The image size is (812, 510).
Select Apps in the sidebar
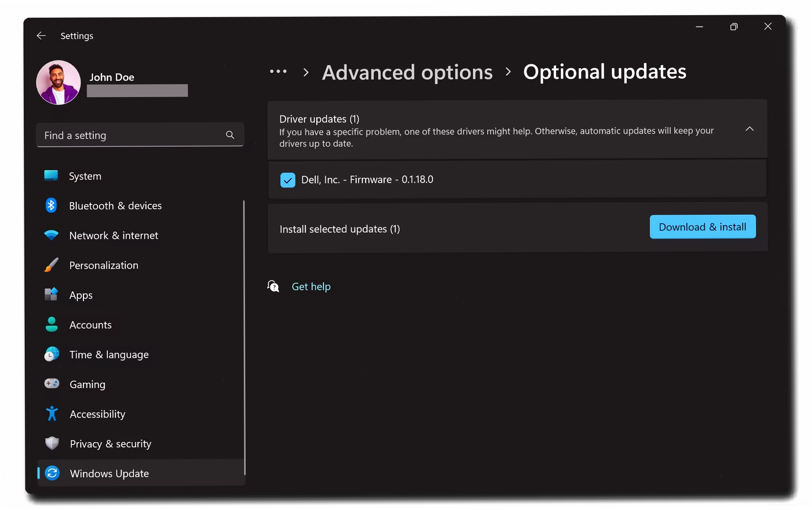tap(140, 295)
